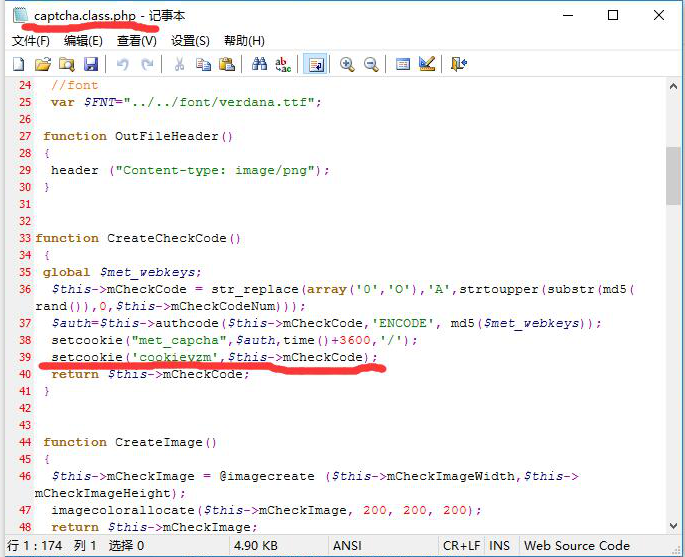Maximize the notepad window

[x=613, y=15]
